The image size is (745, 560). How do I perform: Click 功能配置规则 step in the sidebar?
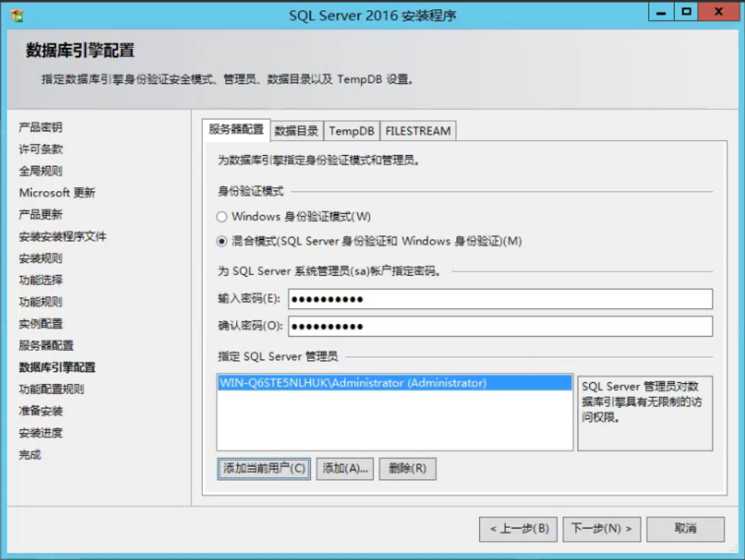(x=52, y=389)
